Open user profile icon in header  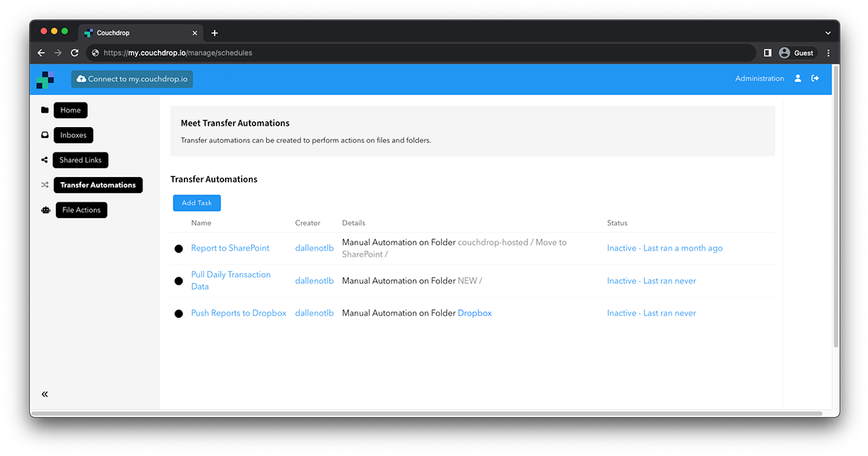click(x=798, y=79)
